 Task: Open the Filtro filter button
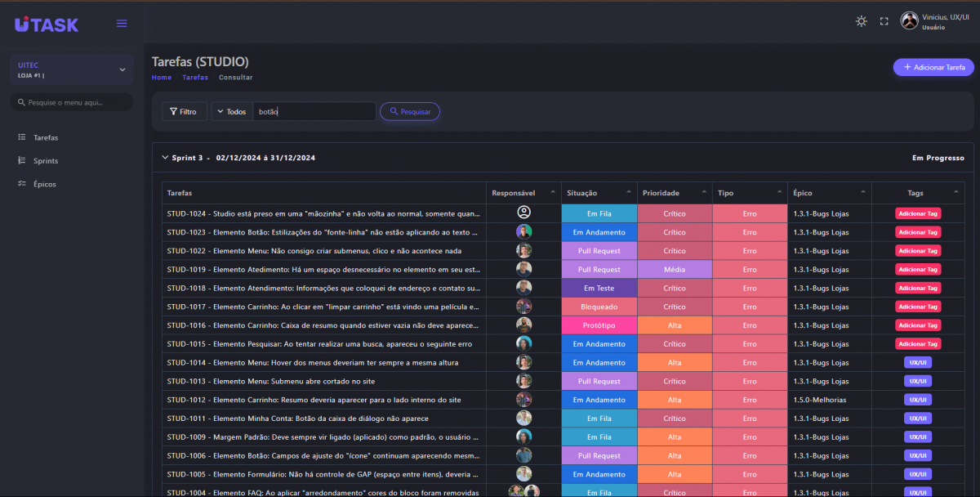[x=184, y=112]
